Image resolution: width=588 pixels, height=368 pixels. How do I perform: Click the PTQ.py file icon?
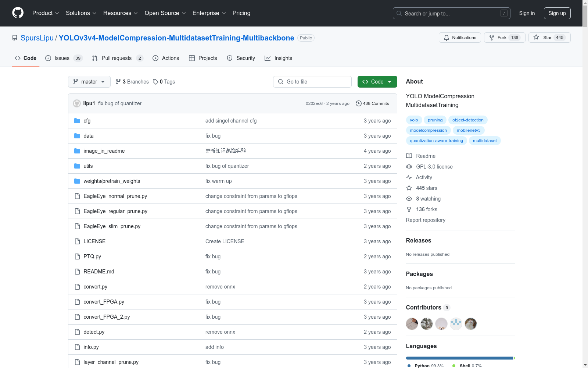[77, 256]
